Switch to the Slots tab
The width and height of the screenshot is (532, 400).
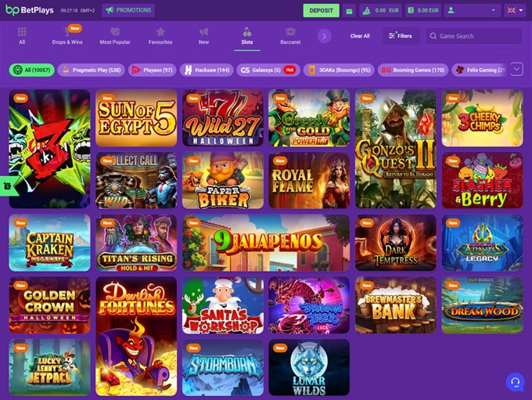click(247, 35)
